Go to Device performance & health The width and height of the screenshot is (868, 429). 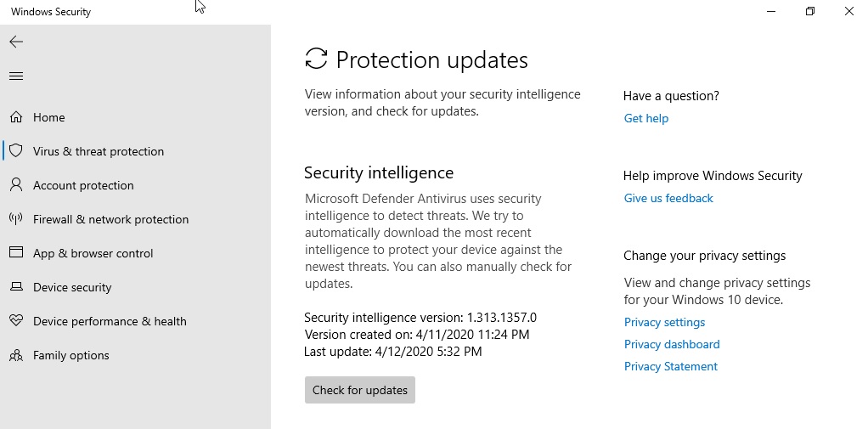(110, 321)
